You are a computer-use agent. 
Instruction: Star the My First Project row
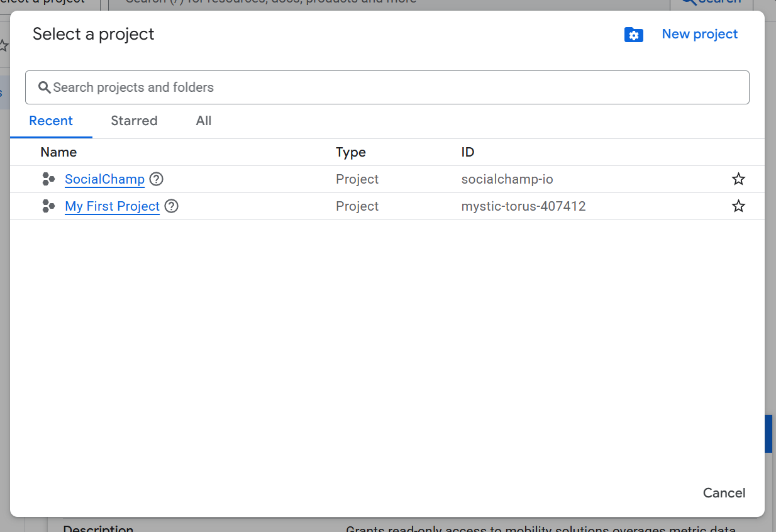[x=738, y=206]
